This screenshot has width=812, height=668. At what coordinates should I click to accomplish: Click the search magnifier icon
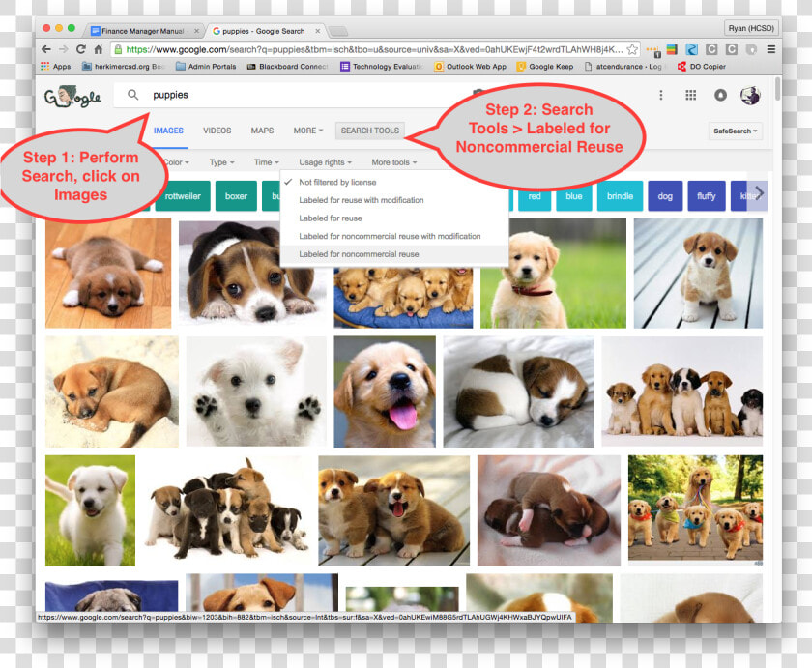(x=133, y=95)
